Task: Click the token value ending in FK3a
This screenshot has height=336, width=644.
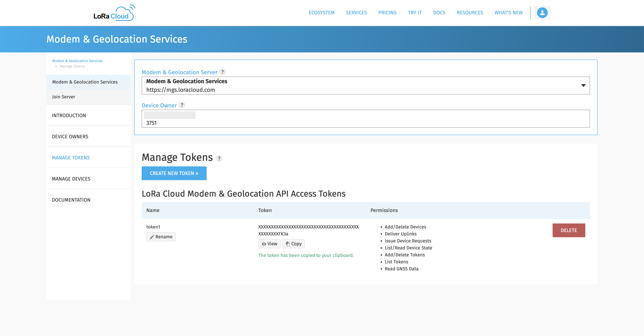Action: [309, 230]
